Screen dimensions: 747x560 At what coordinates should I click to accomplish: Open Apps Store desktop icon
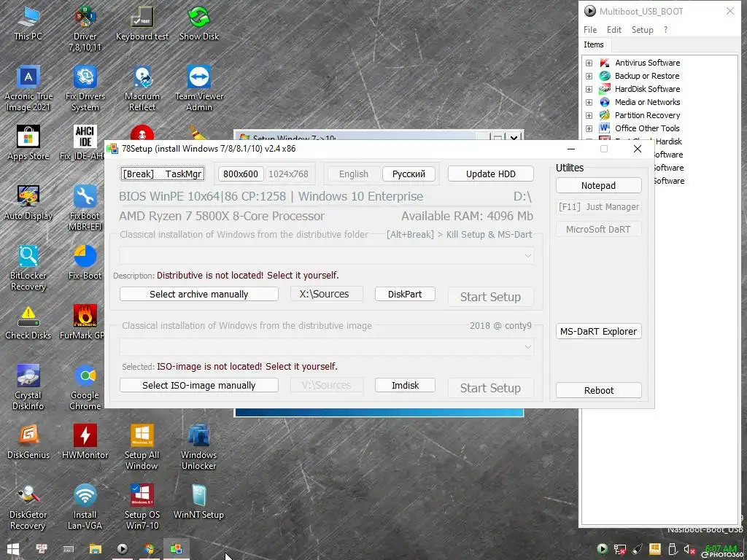pyautogui.click(x=28, y=143)
